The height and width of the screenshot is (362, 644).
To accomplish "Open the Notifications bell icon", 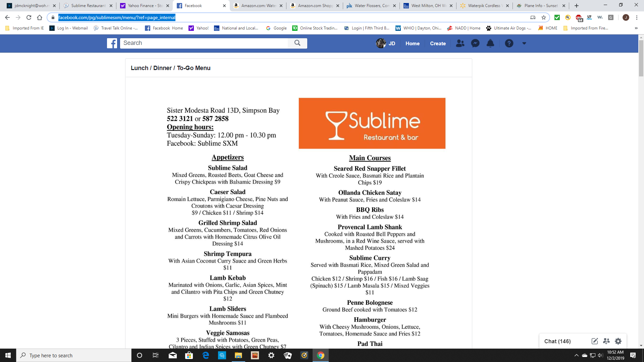I will coord(490,43).
